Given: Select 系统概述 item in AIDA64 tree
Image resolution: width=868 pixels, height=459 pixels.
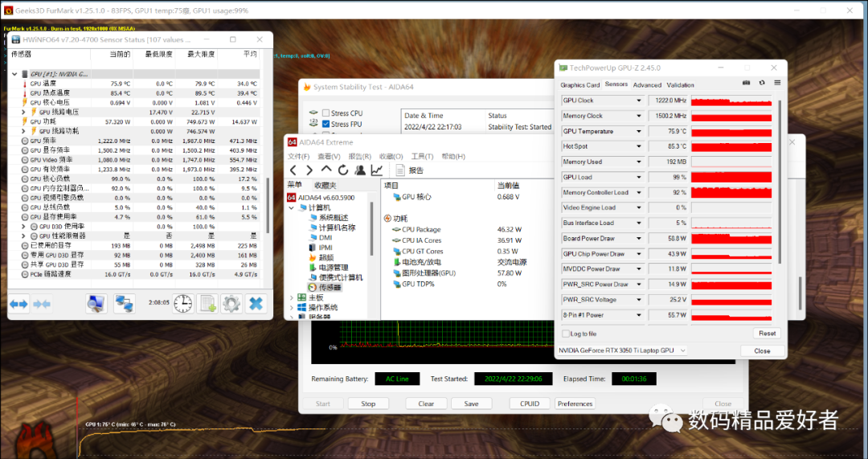Looking at the screenshot, I should coord(328,218).
